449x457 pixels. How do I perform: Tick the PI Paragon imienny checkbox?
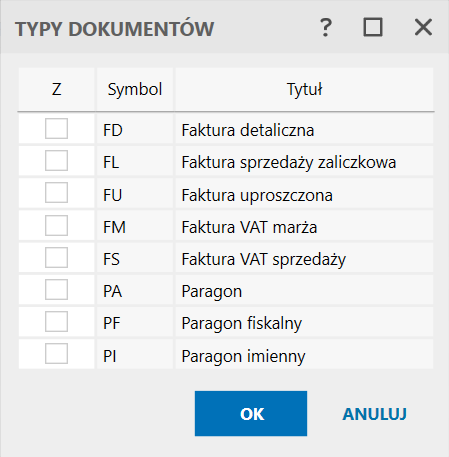point(56,353)
